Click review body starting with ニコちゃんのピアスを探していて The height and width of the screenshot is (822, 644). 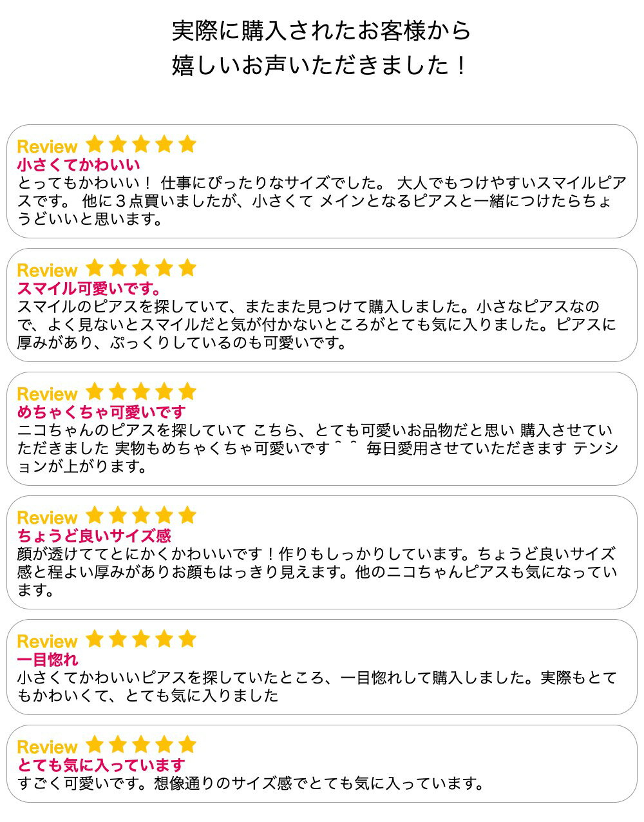point(316,448)
